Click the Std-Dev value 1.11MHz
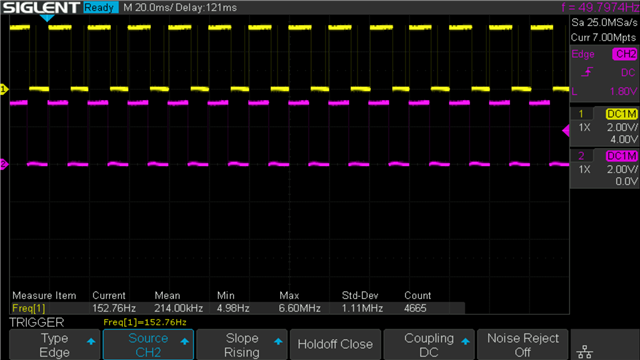Viewport: 640px width, 360px height. click(x=362, y=308)
